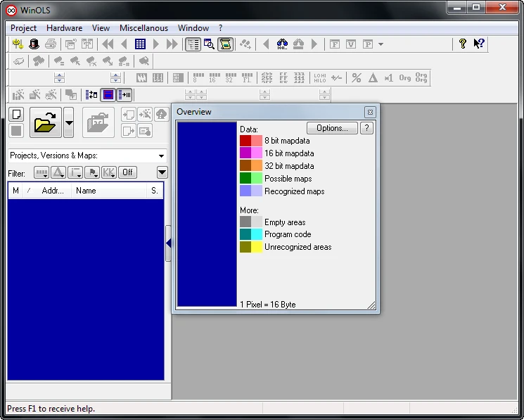Screen dimensions: 524x420
Task: Open the View menu
Action: [x=101, y=28]
